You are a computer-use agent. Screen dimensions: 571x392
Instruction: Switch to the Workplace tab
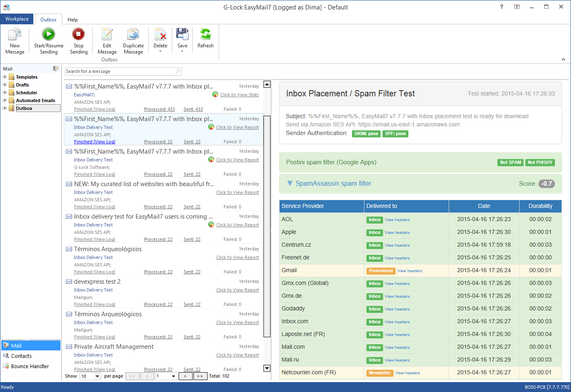[x=16, y=19]
